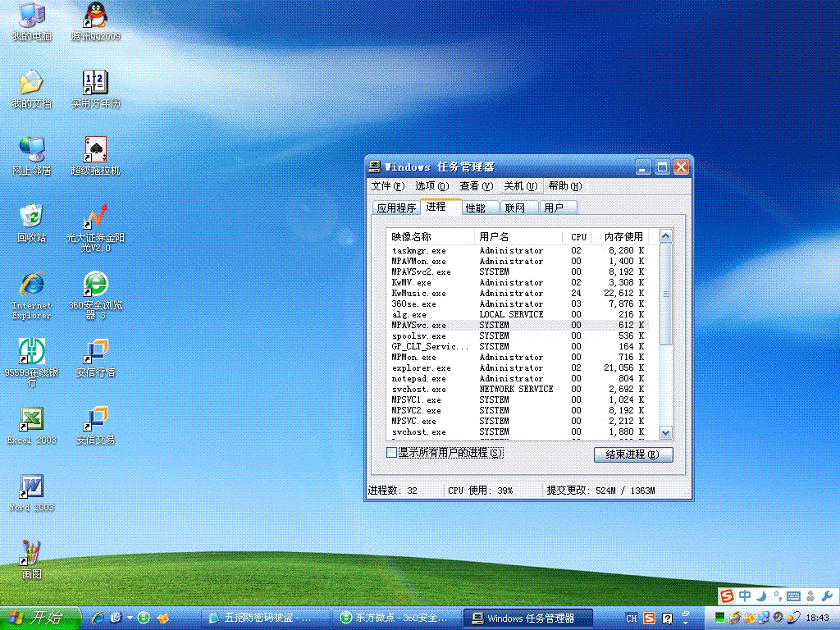
Task: Open the Sogou soft keyboard icon
Action: [x=794, y=596]
